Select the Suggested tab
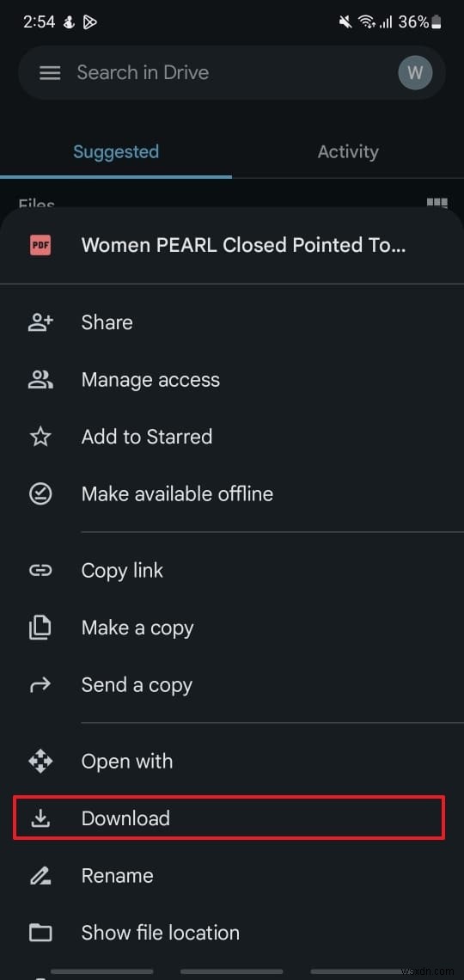The image size is (464, 980). point(116,152)
